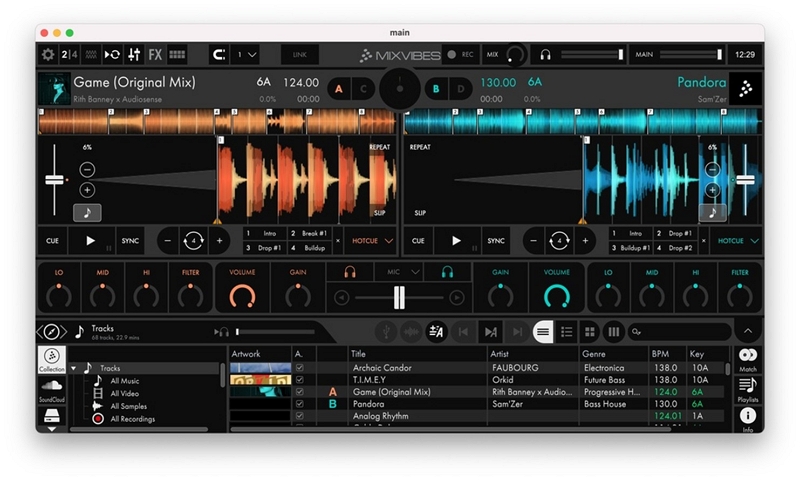Open deck B HOTCUE dropdown

(738, 241)
